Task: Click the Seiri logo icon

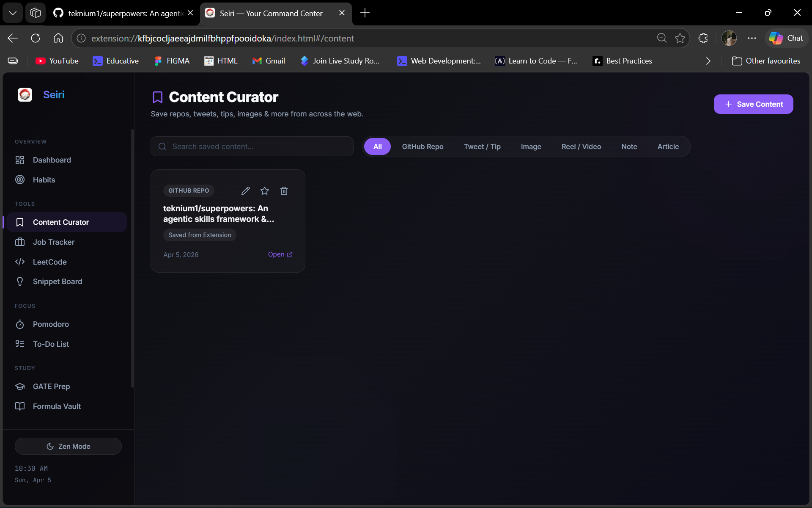Action: click(25, 95)
